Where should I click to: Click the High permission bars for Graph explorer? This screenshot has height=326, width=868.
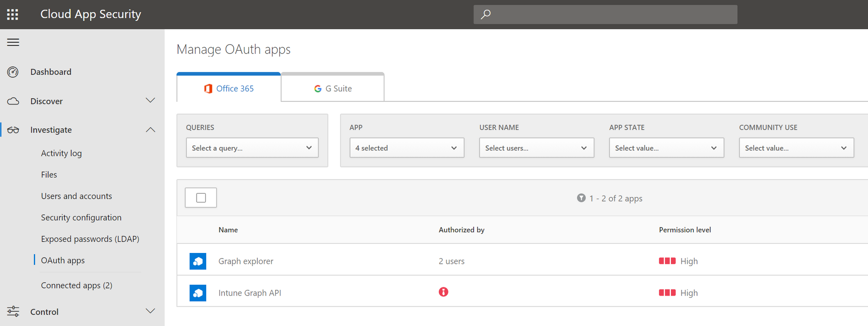[x=667, y=261]
